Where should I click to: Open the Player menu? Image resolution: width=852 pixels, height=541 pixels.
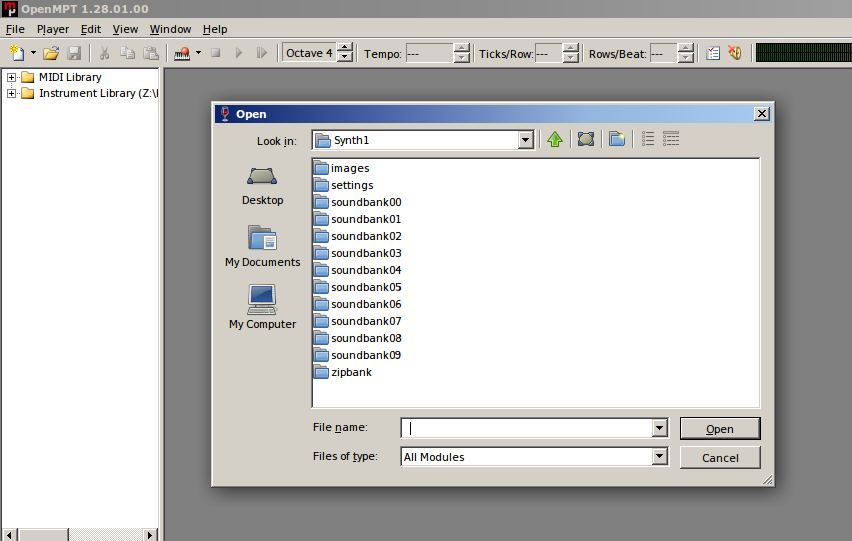click(53, 29)
